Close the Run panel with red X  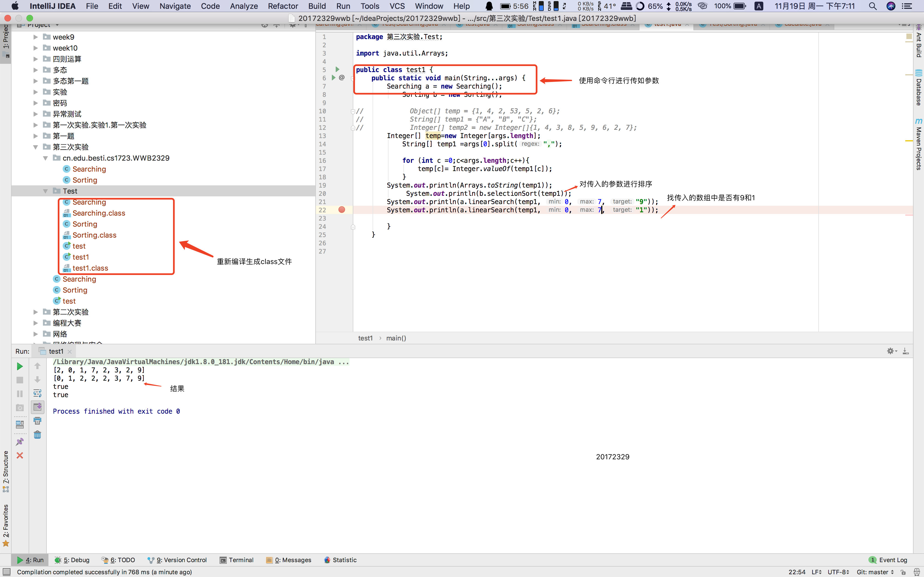point(20,455)
